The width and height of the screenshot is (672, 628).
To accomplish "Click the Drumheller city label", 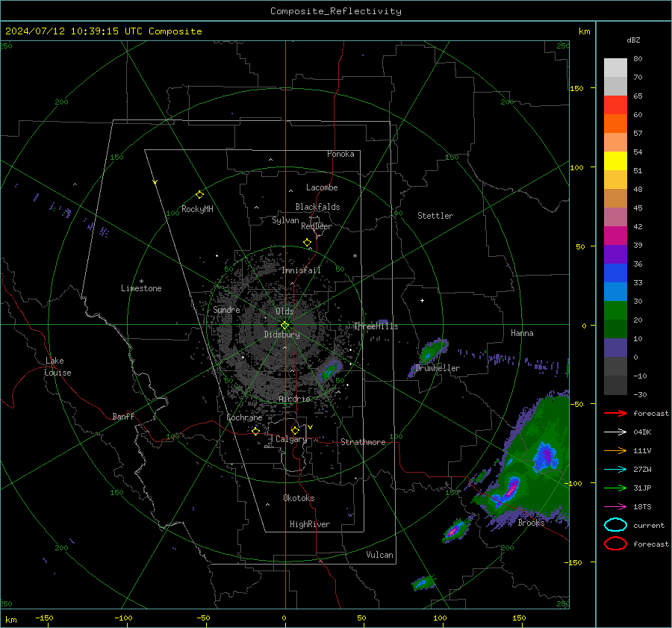I will [438, 368].
